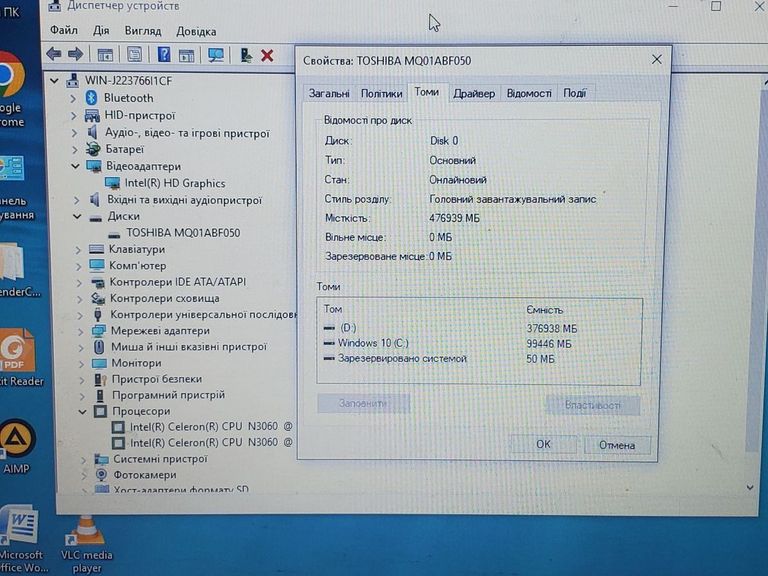
Task: Select Програмний пристрій tree item
Action: pos(168,395)
